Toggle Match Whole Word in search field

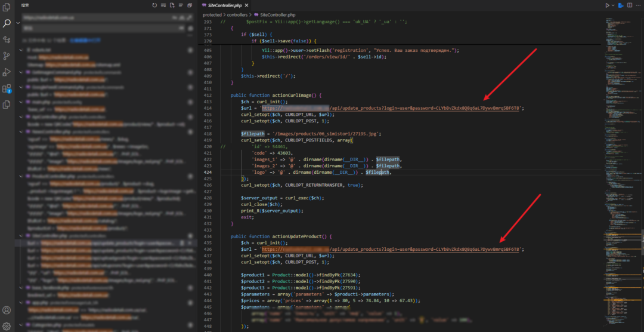pyautogui.click(x=181, y=18)
